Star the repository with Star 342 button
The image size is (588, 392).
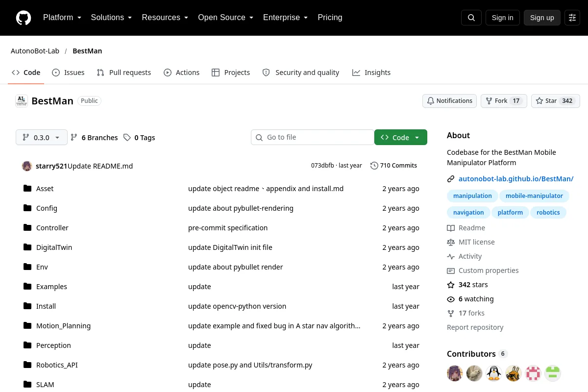(x=556, y=101)
